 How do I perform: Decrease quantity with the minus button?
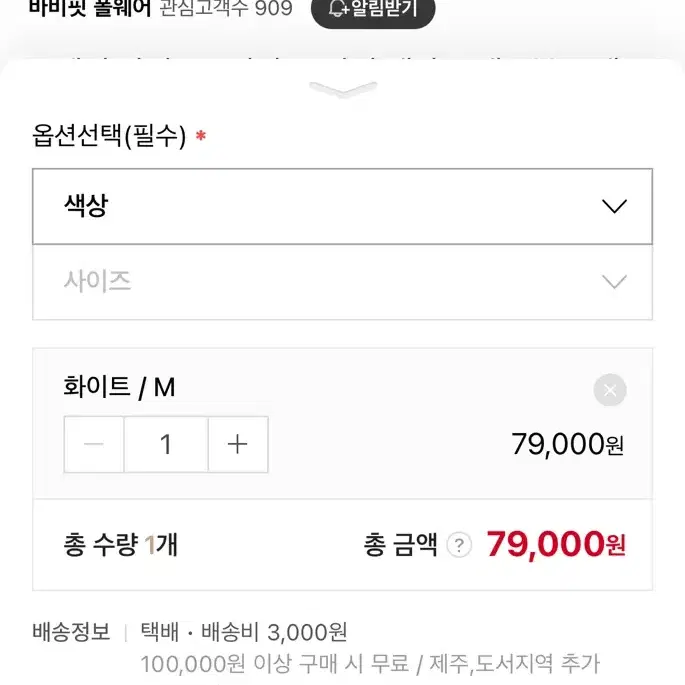pos(94,444)
